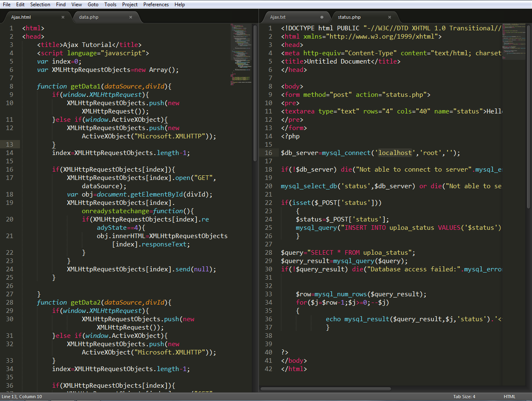Close the Ajax.html tab
Image resolution: width=532 pixels, height=401 pixels.
coord(63,17)
